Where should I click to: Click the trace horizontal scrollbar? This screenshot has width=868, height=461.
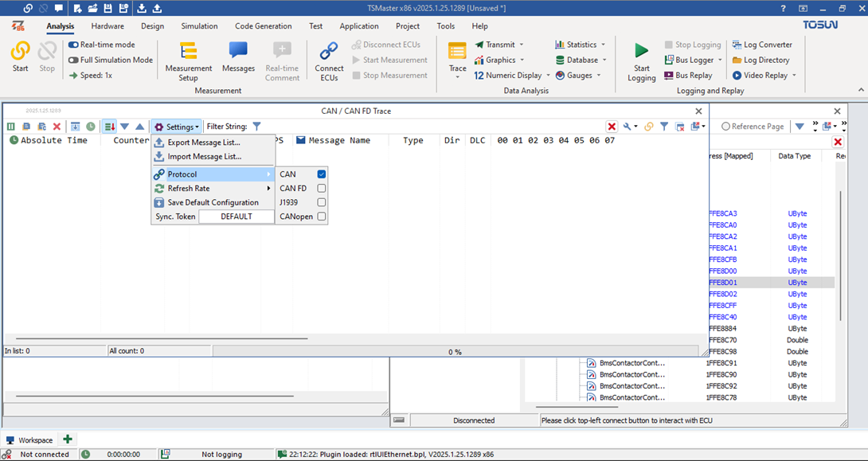162,338
